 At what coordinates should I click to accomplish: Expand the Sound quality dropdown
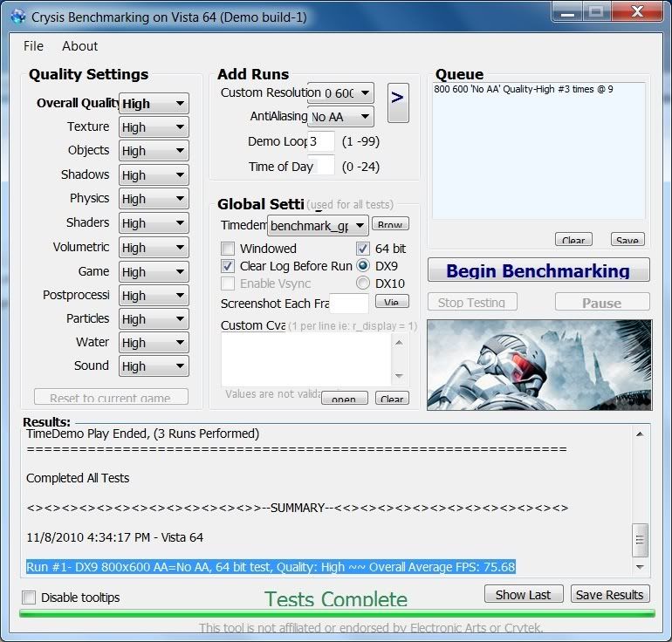(154, 366)
